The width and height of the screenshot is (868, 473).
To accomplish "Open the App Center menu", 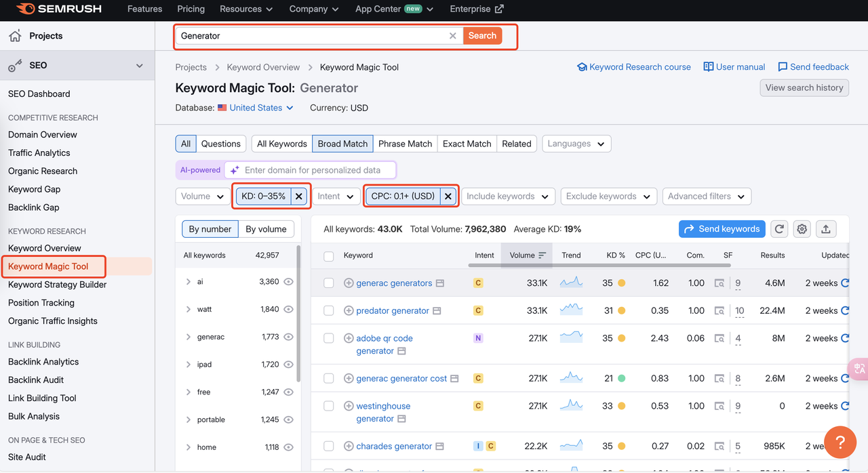I will [395, 9].
